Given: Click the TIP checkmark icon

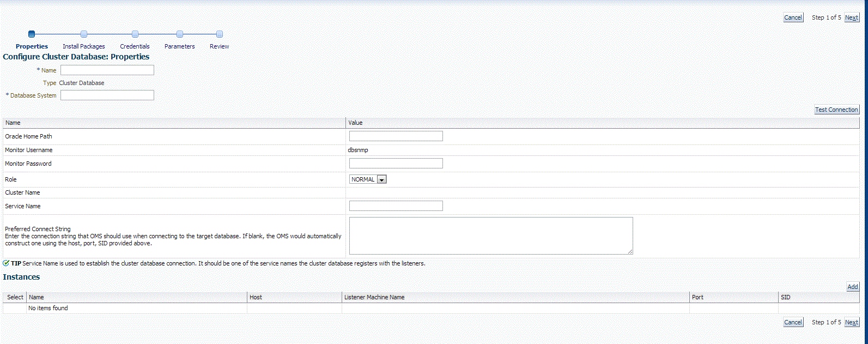Looking at the screenshot, I should [6, 263].
